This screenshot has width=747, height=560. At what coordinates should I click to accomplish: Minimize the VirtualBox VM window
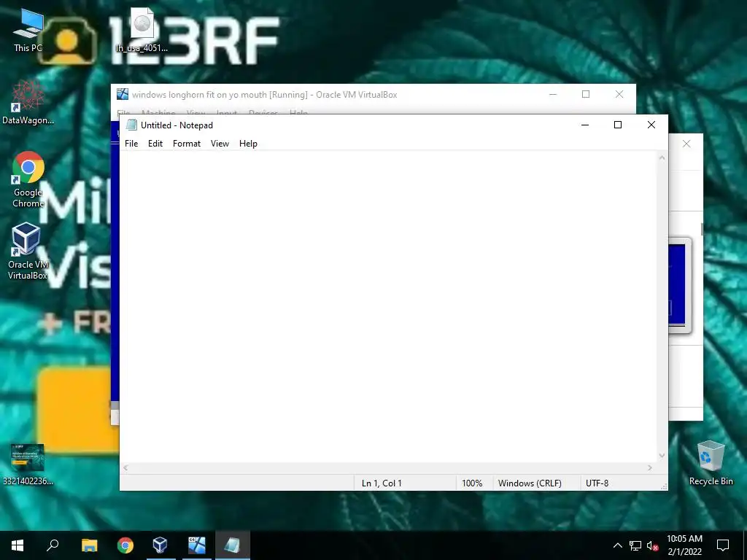tap(553, 94)
